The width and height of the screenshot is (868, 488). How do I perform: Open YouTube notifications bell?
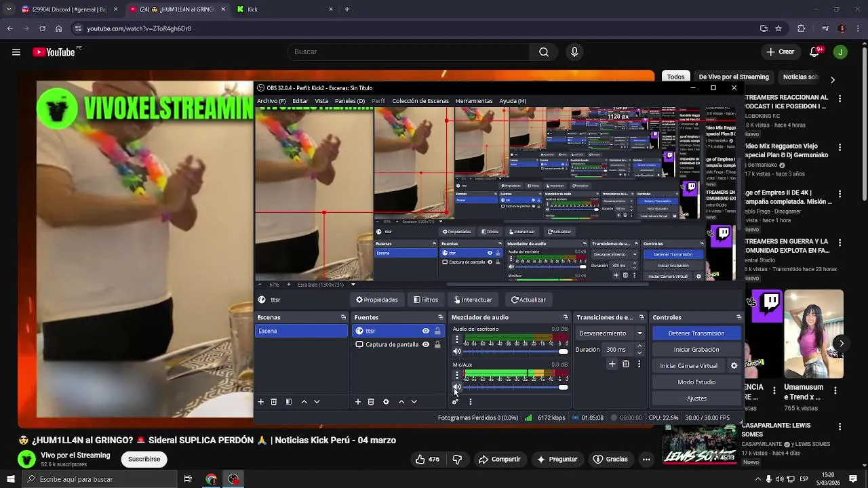816,52
